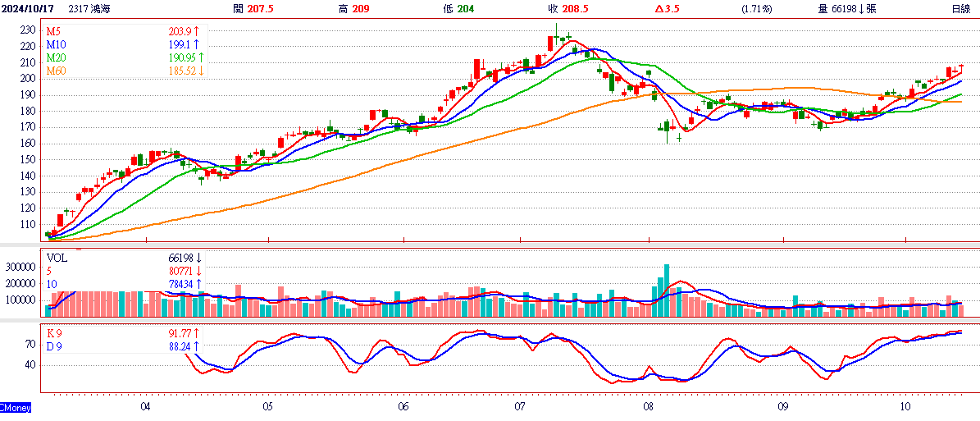Click the 110 price axis label
Image resolution: width=980 pixels, height=421 pixels.
[x=29, y=224]
